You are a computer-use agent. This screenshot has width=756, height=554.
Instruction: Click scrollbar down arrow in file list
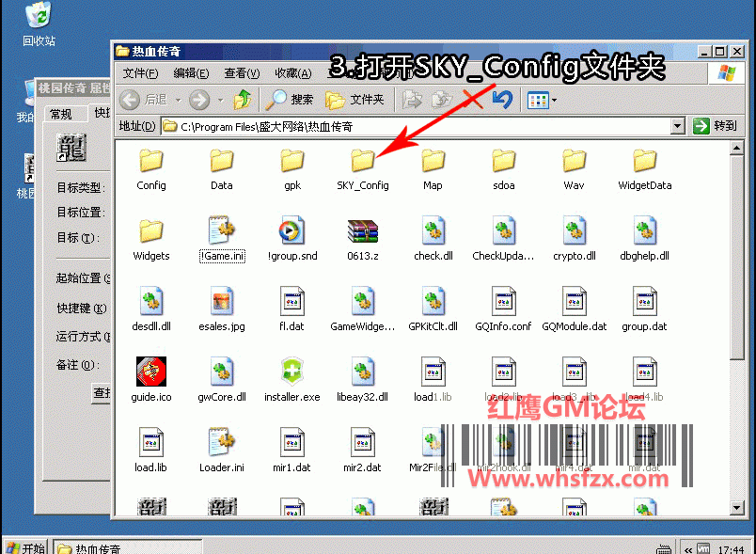click(x=736, y=507)
